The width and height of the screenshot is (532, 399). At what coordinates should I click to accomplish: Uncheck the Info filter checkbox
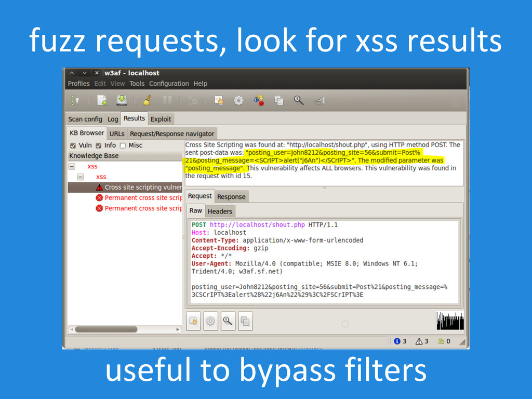click(98, 145)
